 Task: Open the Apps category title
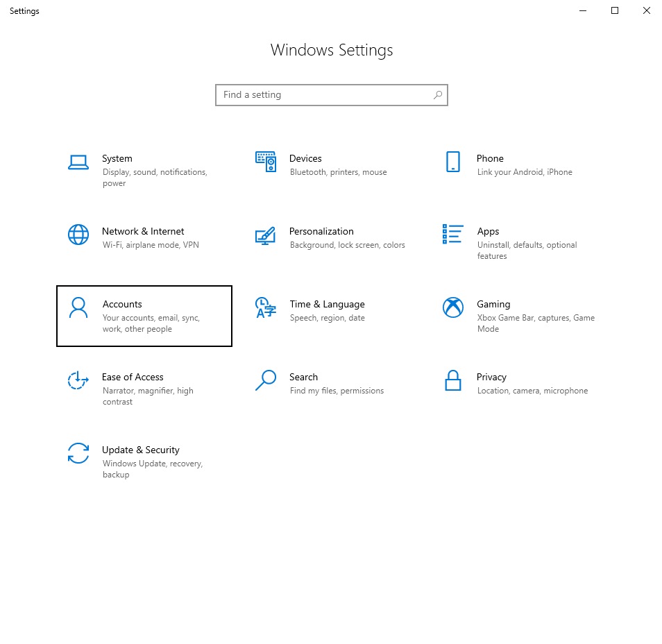pyautogui.click(x=488, y=232)
